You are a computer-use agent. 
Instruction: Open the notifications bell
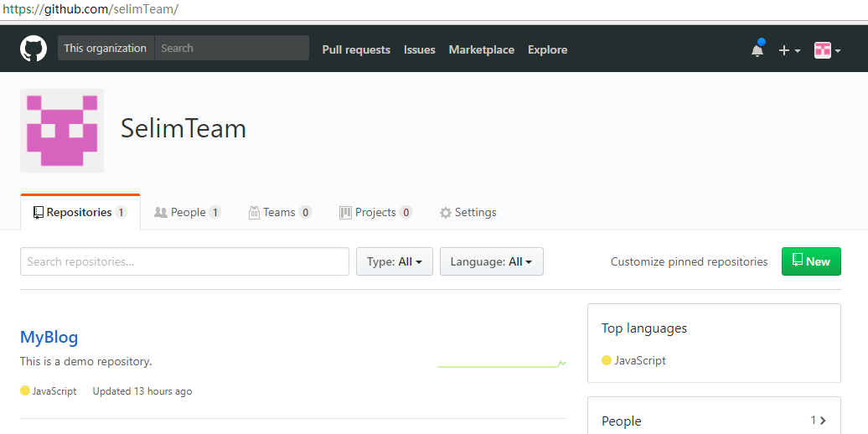pos(757,49)
